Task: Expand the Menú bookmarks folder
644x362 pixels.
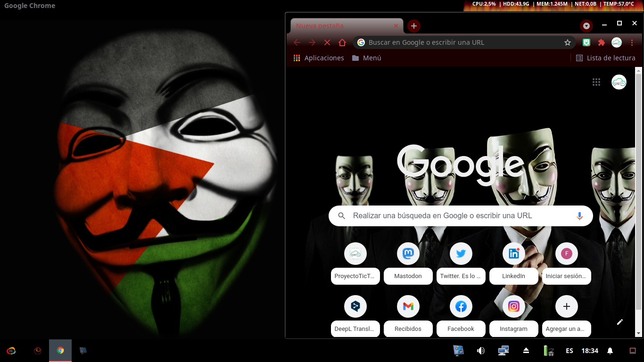Action: 366,58
